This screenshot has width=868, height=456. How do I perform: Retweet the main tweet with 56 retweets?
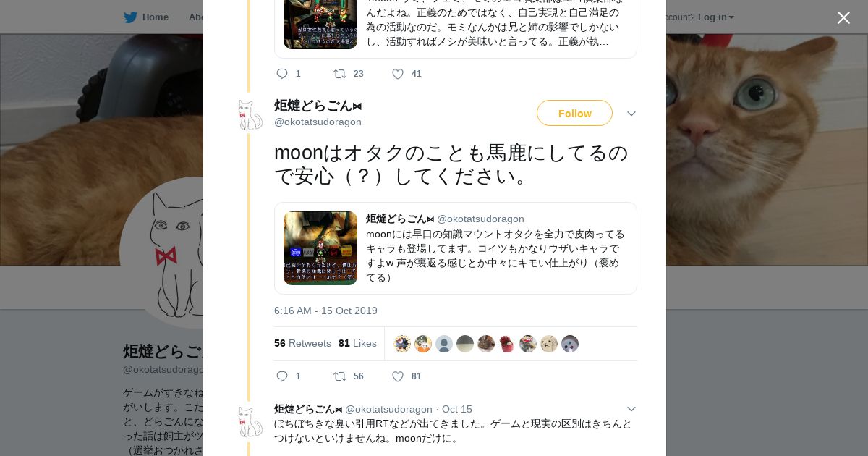point(339,376)
